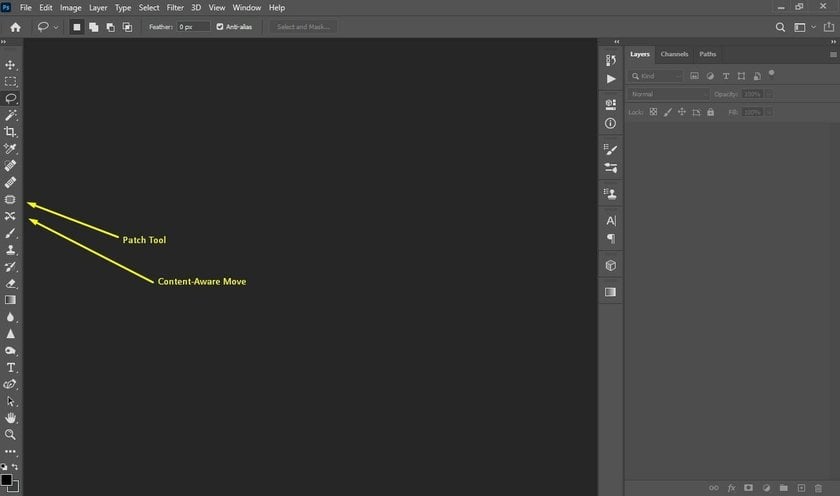This screenshot has width=840, height=496.
Task: Open the Layers panel menu
Action: click(833, 55)
